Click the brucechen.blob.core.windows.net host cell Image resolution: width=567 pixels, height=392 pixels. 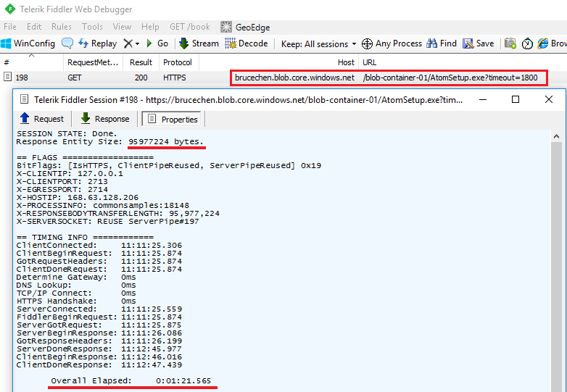click(294, 78)
